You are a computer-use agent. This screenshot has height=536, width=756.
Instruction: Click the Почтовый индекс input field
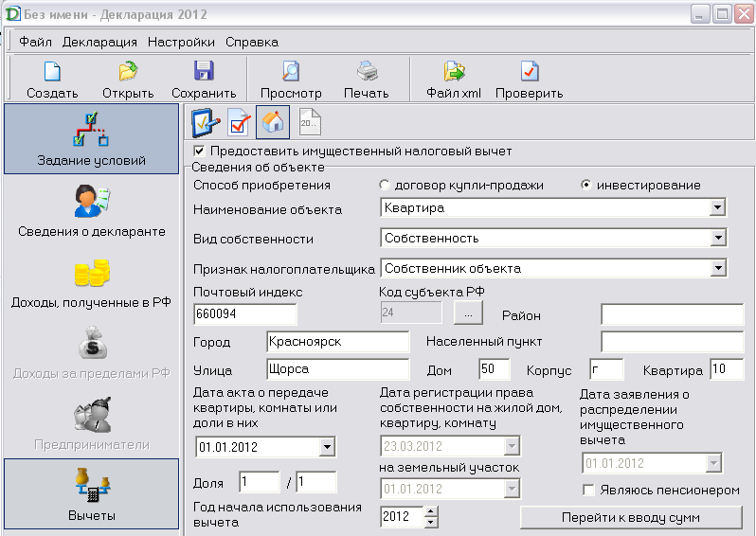[244, 313]
